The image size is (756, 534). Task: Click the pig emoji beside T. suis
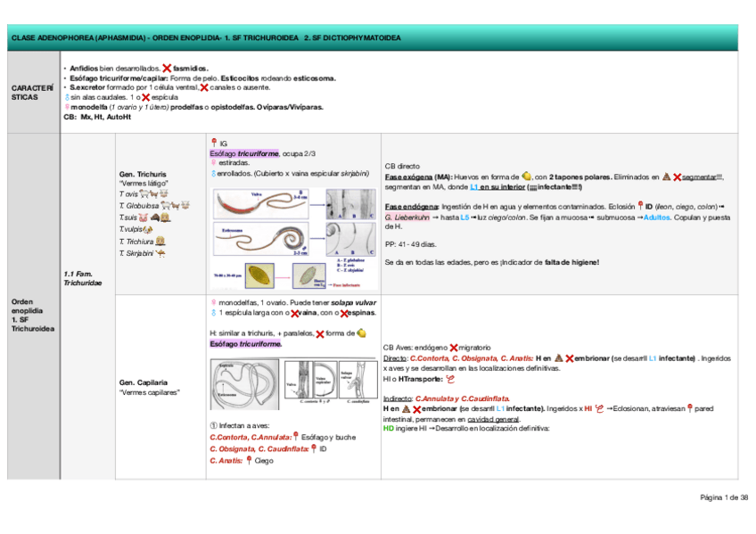[x=142, y=218]
